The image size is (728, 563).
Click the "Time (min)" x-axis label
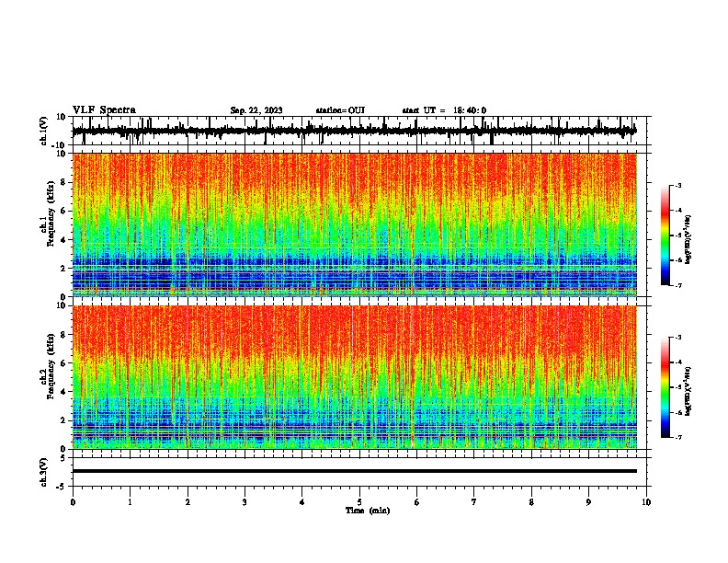pos(368,511)
